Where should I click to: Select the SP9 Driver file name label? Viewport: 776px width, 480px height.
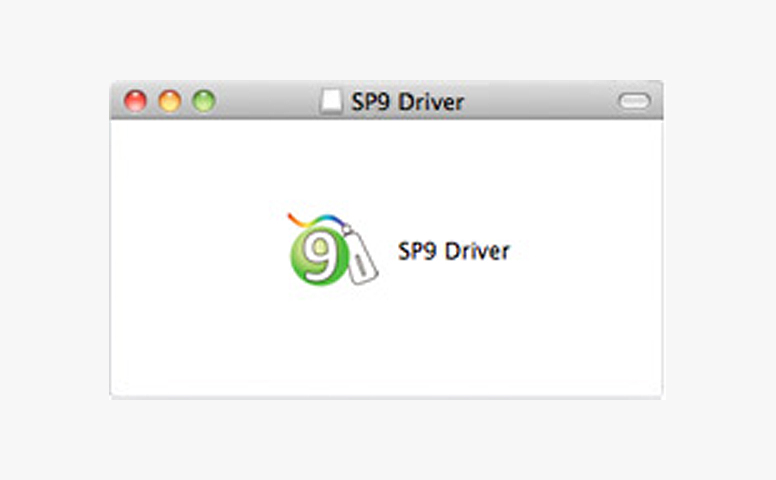point(453,251)
